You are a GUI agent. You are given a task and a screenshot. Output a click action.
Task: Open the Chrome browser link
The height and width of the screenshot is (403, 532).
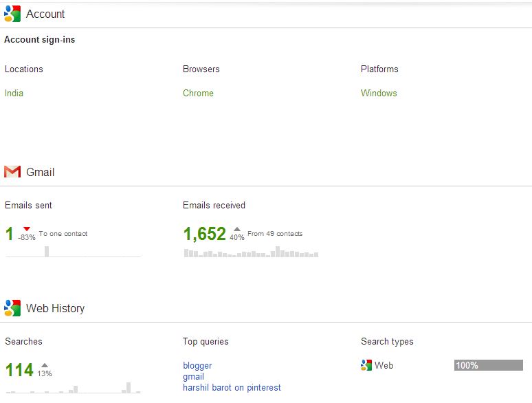[198, 93]
